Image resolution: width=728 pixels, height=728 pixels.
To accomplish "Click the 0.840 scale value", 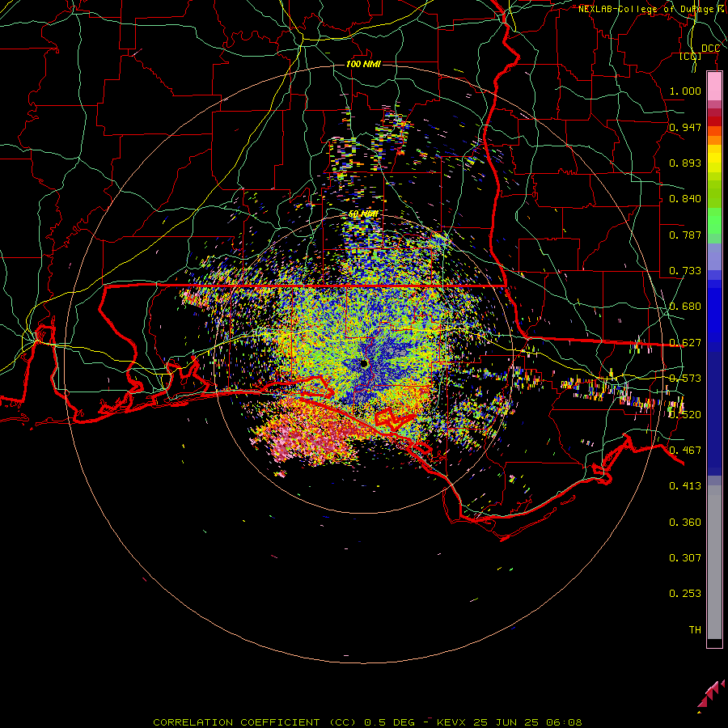I will pyautogui.click(x=685, y=199).
